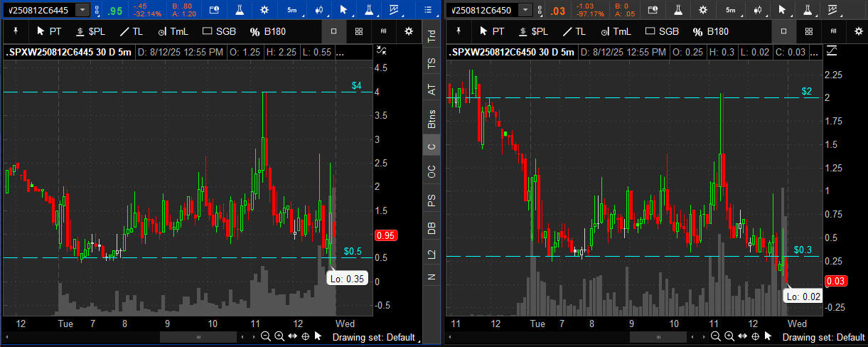868x347 pixels.
Task: Switch left chart to single-pane layout
Action: 335,31
